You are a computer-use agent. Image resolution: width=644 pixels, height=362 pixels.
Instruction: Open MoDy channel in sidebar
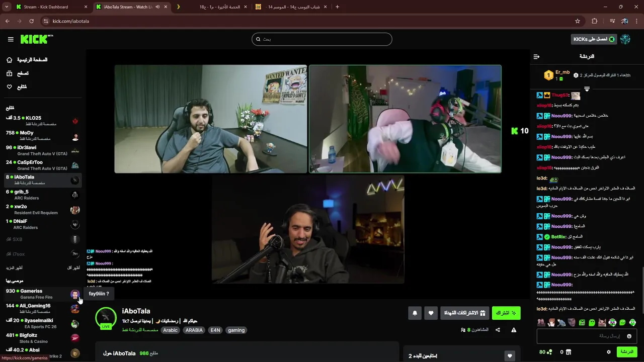[x=42, y=135]
